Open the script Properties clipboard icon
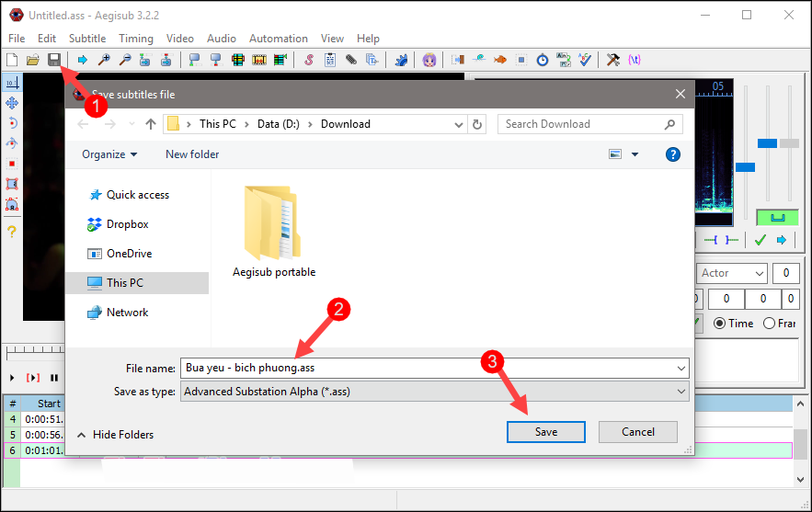This screenshot has width=812, height=512. 330,60
